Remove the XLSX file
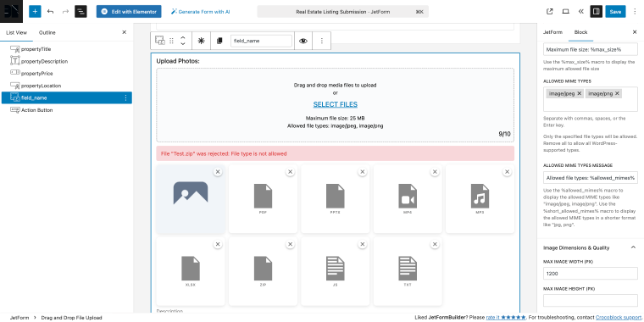This screenshot has width=644, height=322. point(218,244)
